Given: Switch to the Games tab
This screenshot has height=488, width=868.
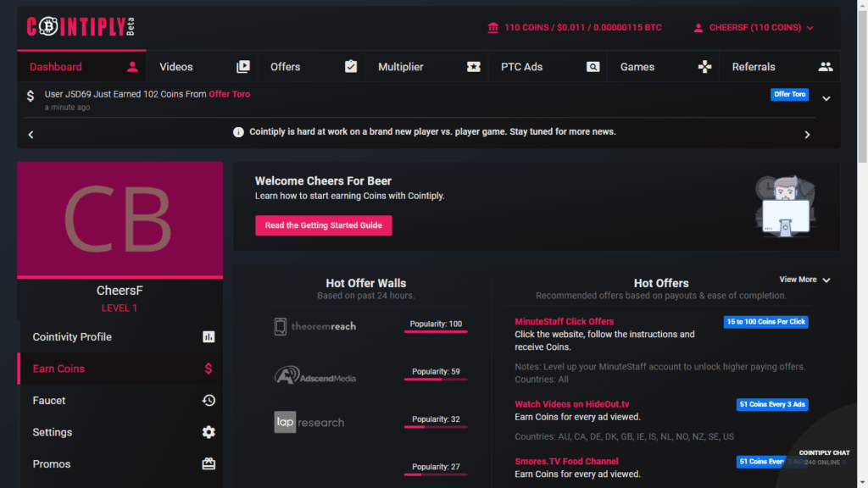Looking at the screenshot, I should 663,66.
